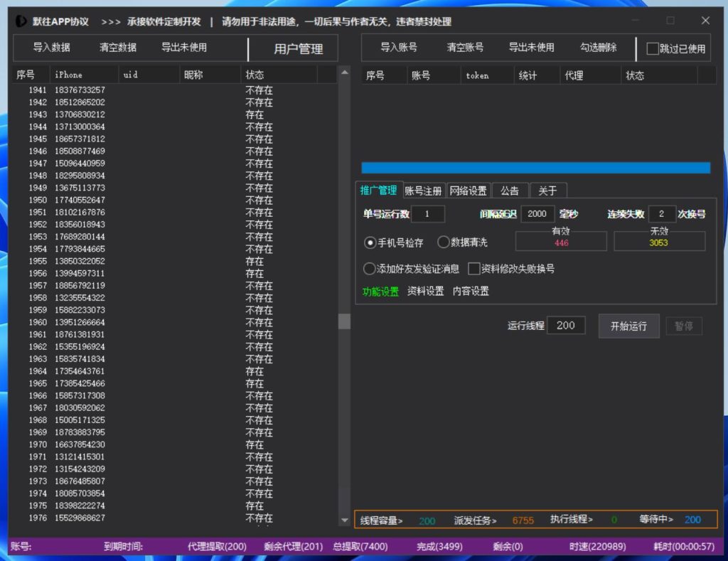
Task: Click the scroll up arrow of left list
Action: pyautogui.click(x=344, y=72)
